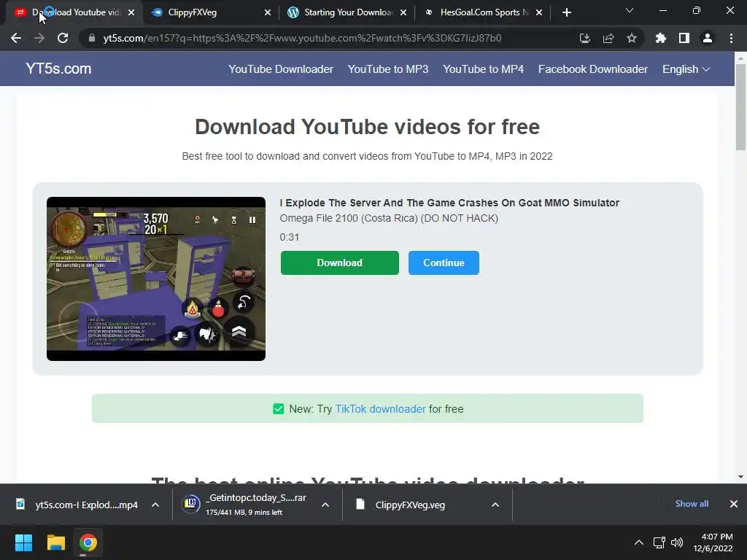The height and width of the screenshot is (560, 747).
Task: Click the address bar URL
Action: [302, 38]
